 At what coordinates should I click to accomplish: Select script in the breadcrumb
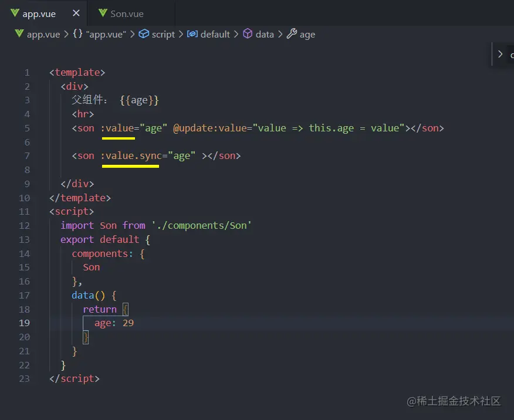[163, 35]
